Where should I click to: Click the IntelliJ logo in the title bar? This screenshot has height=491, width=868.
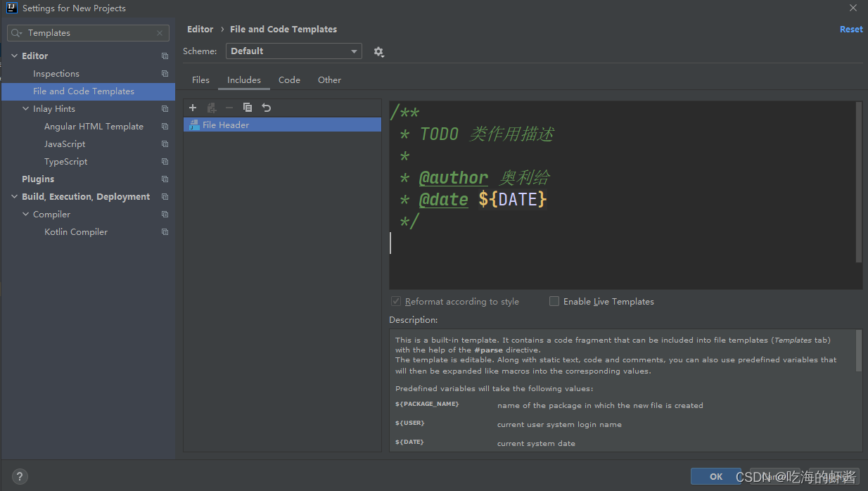[x=11, y=8]
